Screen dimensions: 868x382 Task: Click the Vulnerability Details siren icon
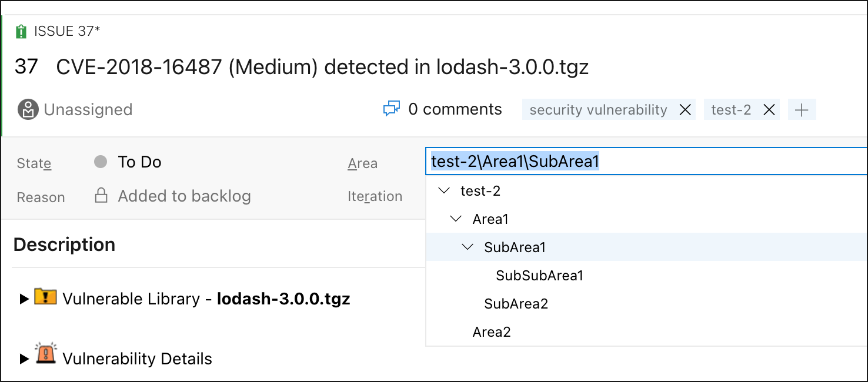click(45, 354)
